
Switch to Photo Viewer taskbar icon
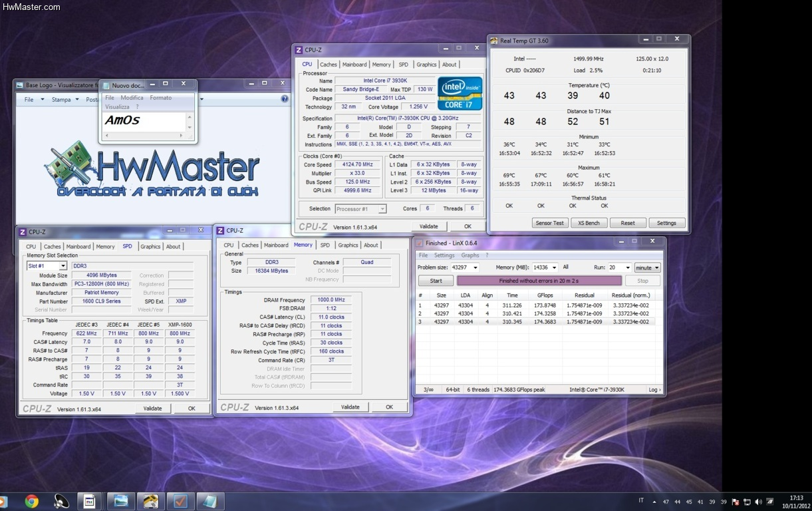coord(121,501)
